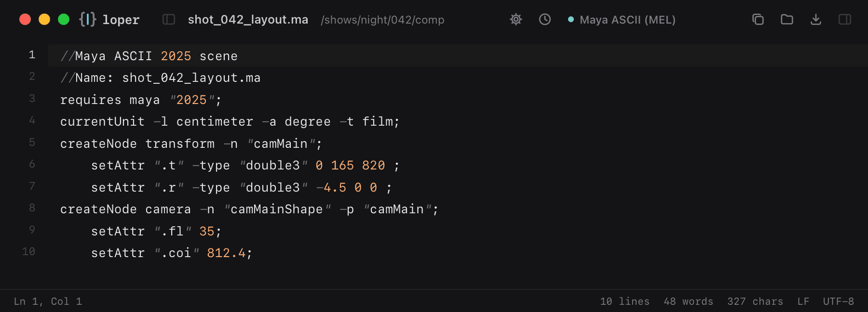Change LF line ending setting
Image resolution: width=868 pixels, height=312 pixels.
[x=803, y=301]
